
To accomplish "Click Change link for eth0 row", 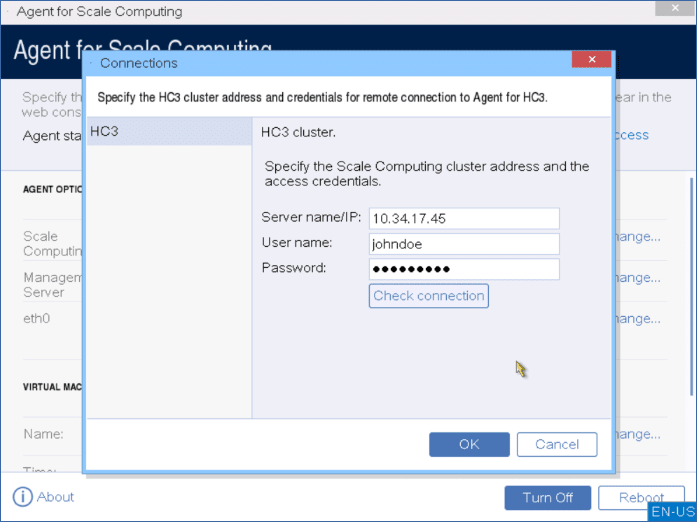I will pyautogui.click(x=638, y=319).
